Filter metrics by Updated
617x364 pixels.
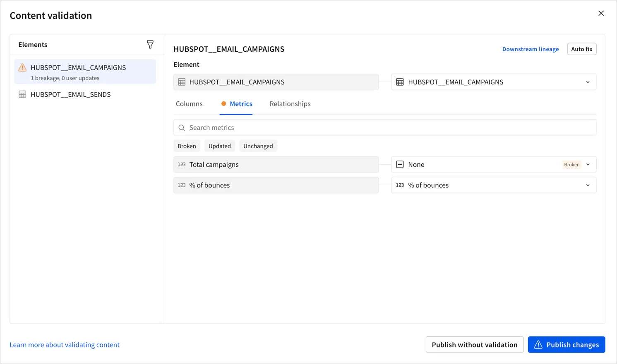tap(220, 146)
